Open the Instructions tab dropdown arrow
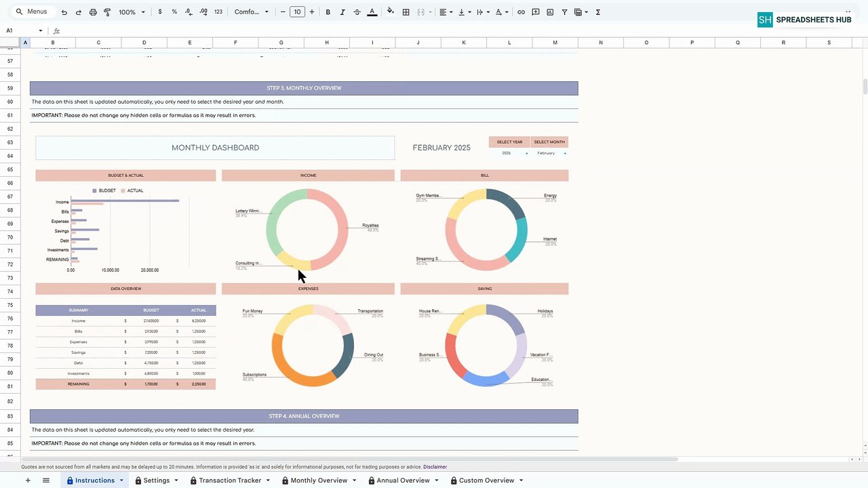The image size is (868, 488). tap(122, 481)
